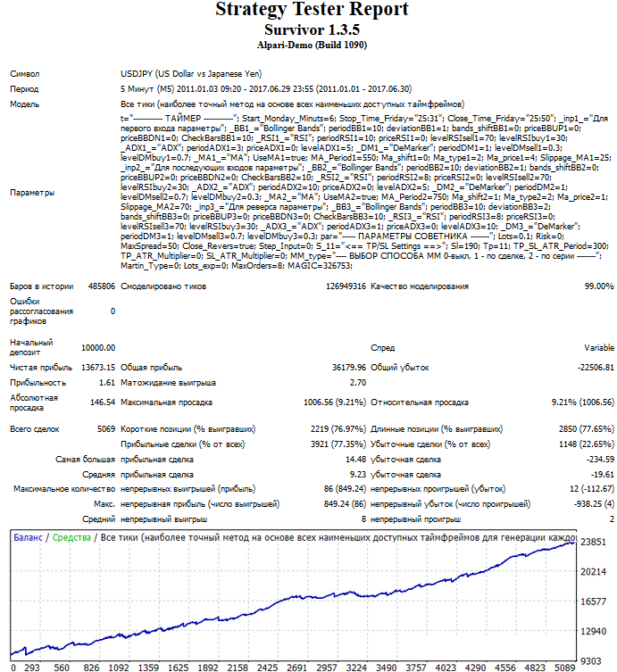Click the '5 Минут (M5)' period value
617x672 pixels.
[147, 89]
